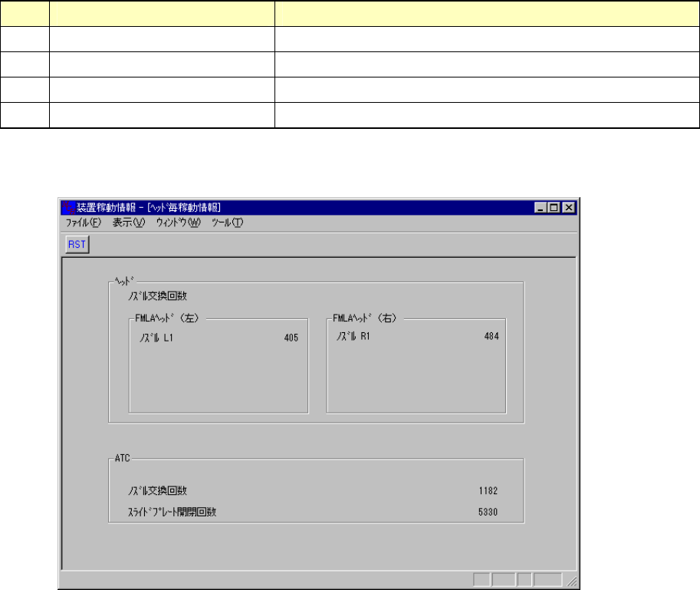Open the ツール(T) menu
700x590 pixels.
pos(227,222)
